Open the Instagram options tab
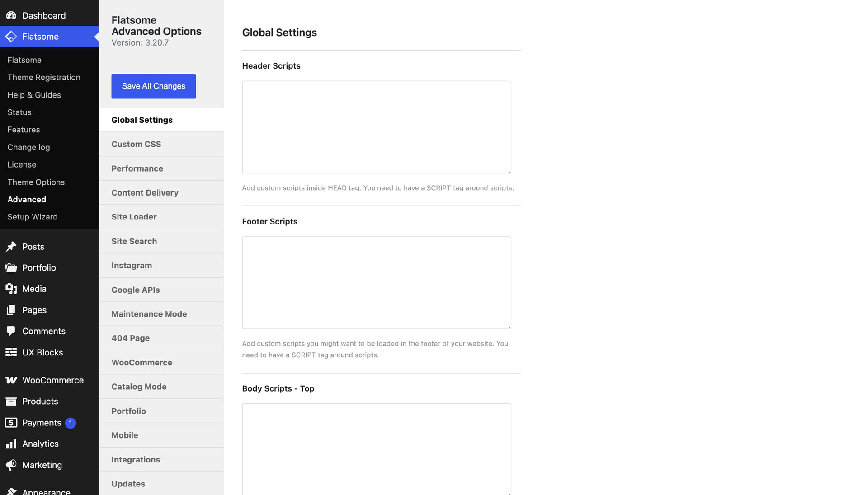Screen dimensions: 868x495 161,266
